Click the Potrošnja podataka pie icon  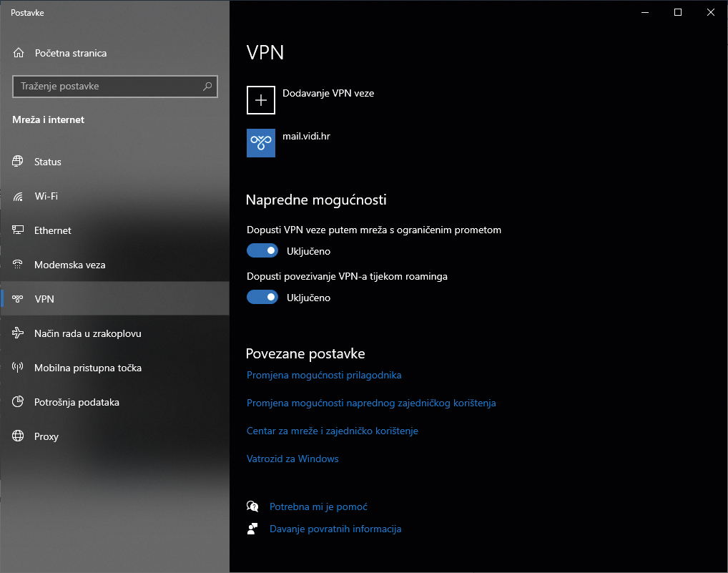point(19,402)
